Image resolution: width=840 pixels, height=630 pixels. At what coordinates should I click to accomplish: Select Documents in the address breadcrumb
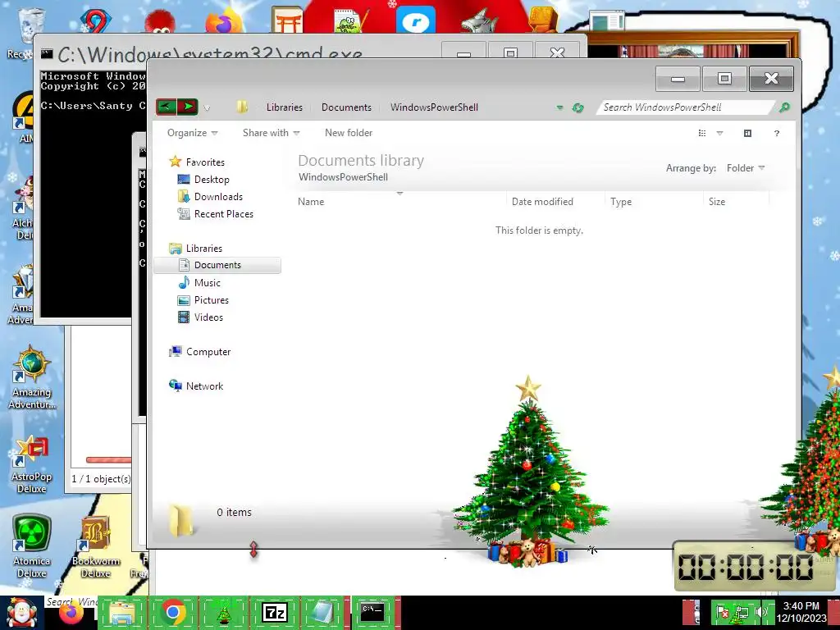pyautogui.click(x=346, y=107)
